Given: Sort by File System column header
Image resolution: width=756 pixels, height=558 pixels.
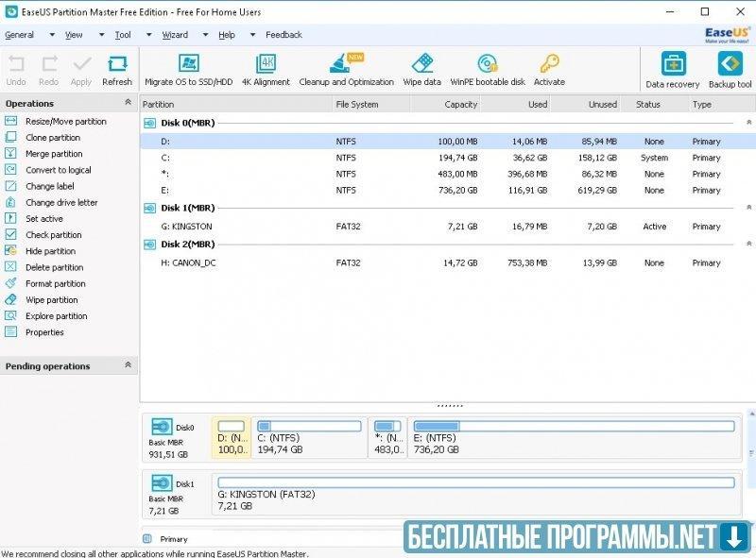Looking at the screenshot, I should (371, 104).
